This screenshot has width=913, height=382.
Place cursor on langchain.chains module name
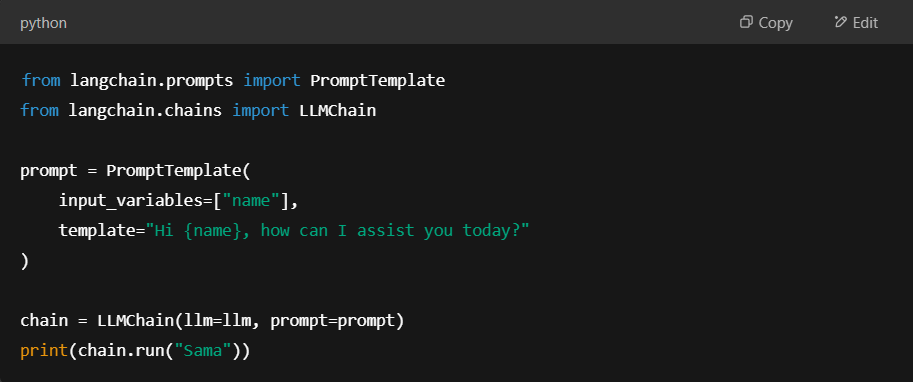point(145,110)
